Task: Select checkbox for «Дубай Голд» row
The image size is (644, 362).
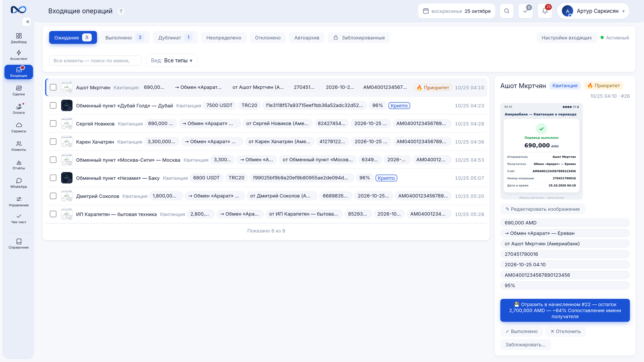Action: [x=53, y=105]
